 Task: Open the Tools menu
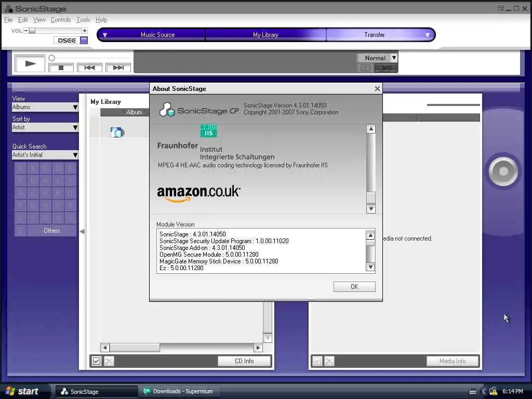tap(83, 20)
